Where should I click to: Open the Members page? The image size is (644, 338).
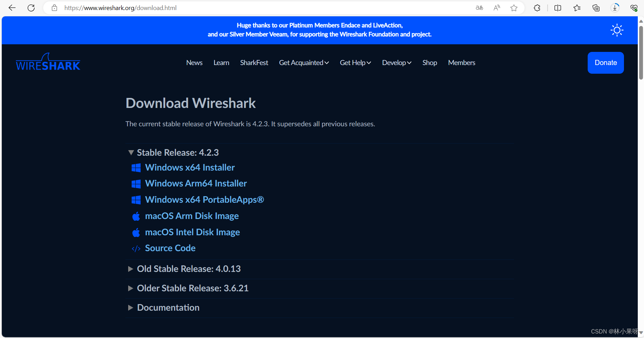coord(462,63)
